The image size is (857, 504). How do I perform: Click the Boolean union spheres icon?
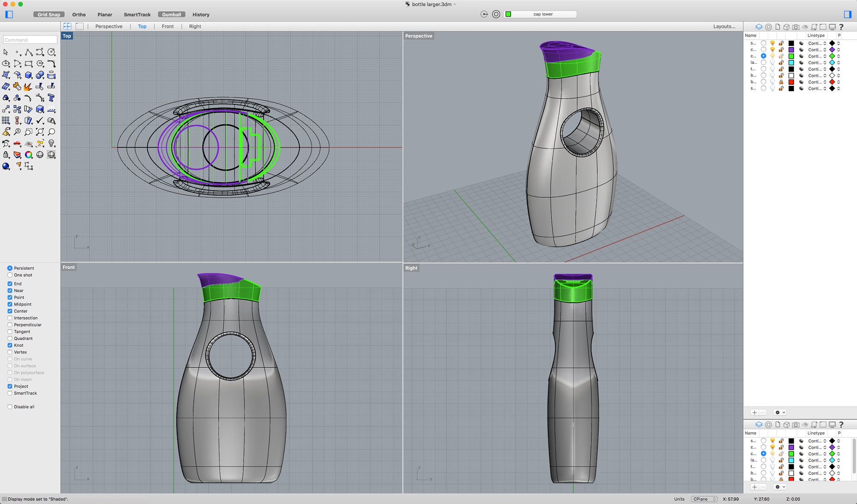click(40, 75)
